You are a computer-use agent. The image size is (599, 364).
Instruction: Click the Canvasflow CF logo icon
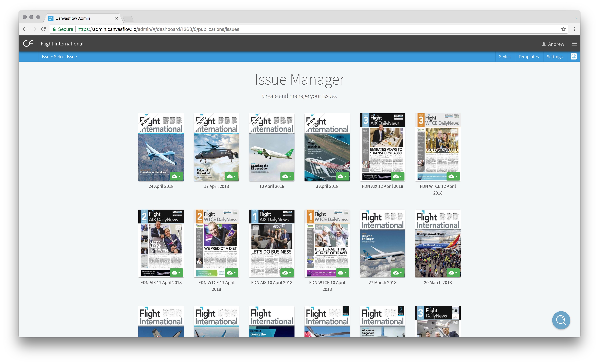click(x=28, y=43)
